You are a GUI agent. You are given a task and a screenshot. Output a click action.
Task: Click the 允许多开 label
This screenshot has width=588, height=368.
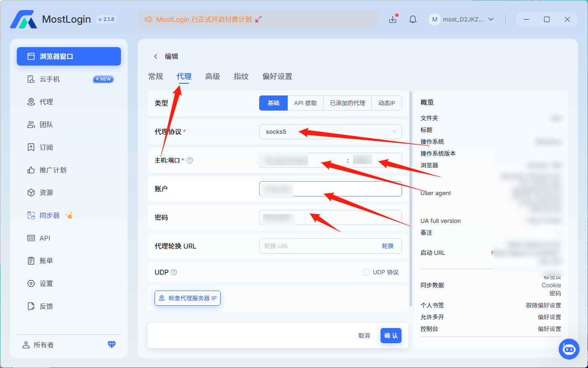click(x=432, y=317)
